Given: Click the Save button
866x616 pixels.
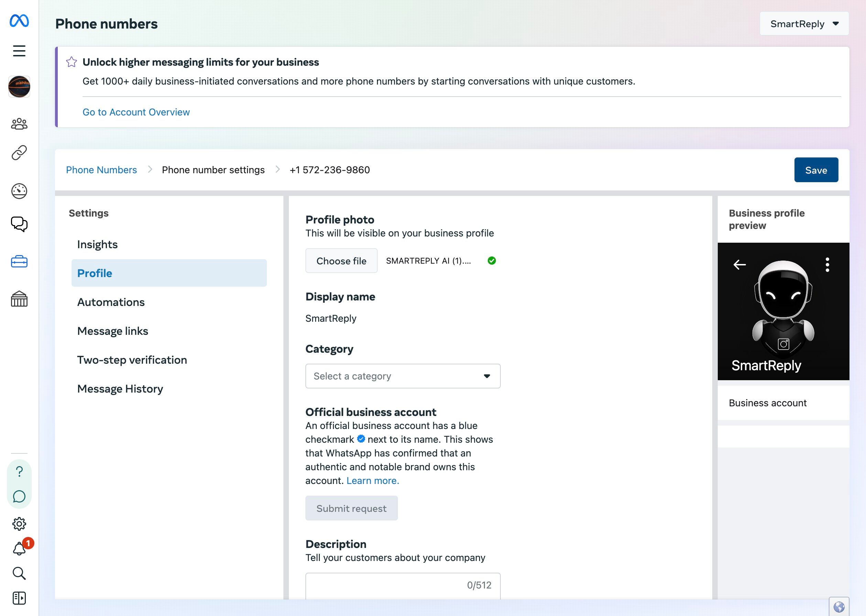Looking at the screenshot, I should [x=816, y=170].
